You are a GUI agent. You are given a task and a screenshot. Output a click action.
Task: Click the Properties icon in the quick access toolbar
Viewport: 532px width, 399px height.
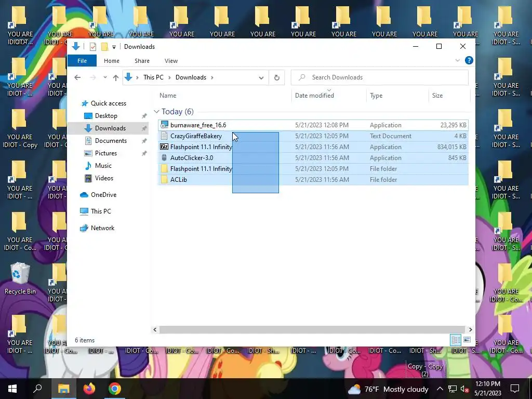[92, 47]
